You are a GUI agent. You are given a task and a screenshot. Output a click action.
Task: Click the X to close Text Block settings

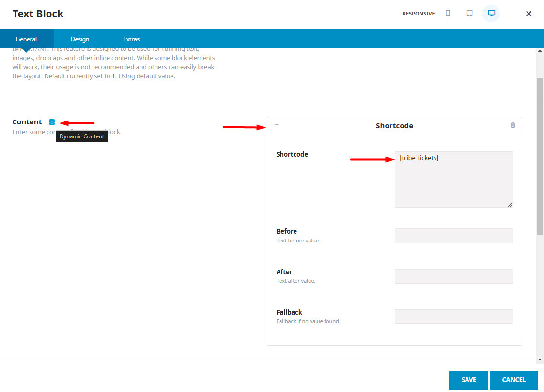[528, 14]
